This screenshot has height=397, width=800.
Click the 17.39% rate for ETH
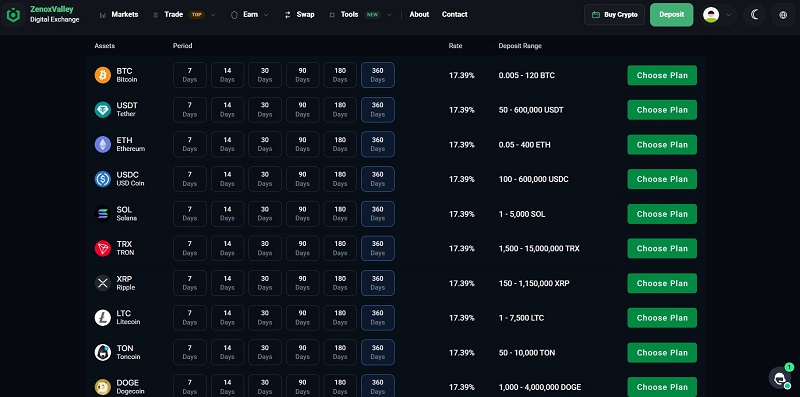coord(462,145)
